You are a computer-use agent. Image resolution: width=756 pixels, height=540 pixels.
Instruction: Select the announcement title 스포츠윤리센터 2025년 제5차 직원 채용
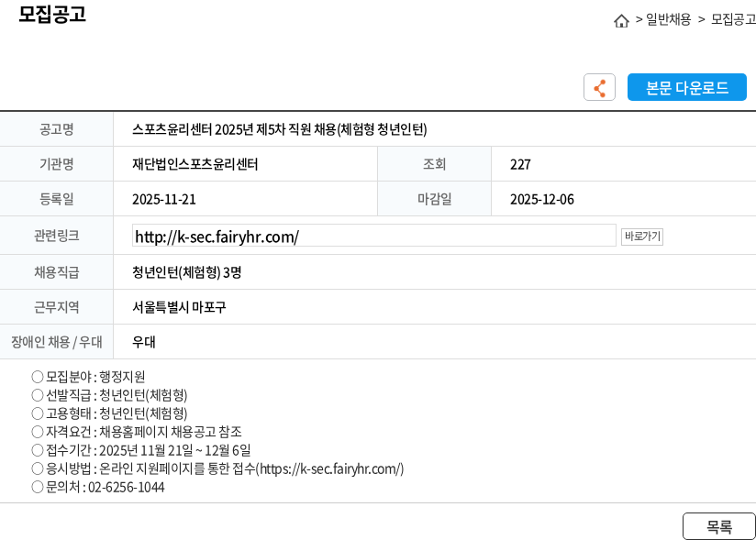[279, 129]
